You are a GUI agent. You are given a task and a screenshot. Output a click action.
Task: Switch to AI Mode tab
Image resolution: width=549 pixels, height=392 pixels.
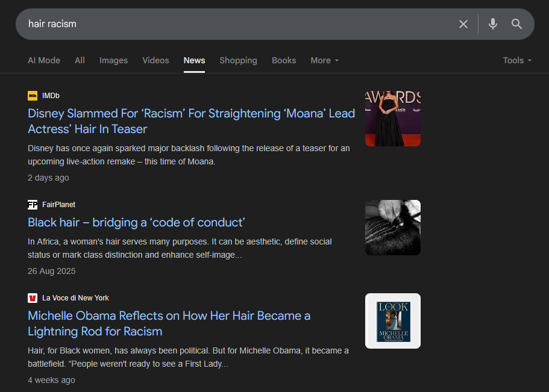coord(44,60)
